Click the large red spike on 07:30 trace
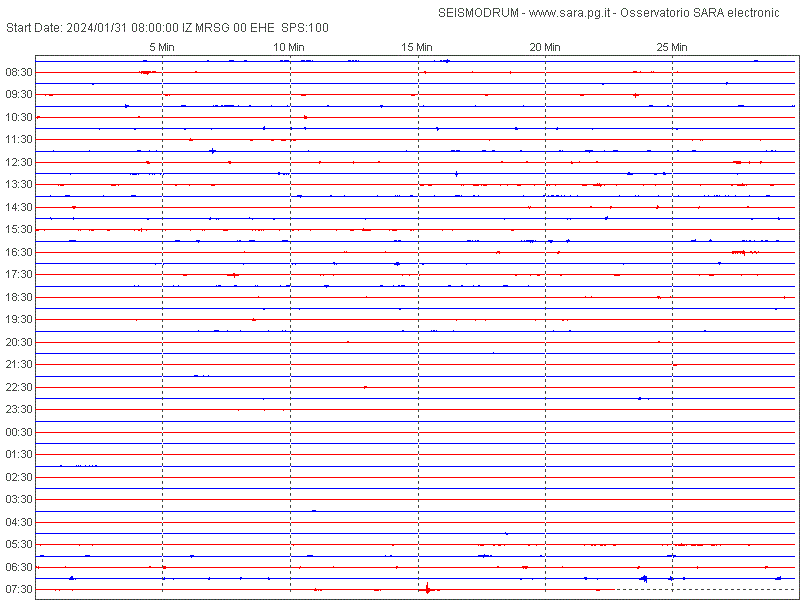 point(427,589)
